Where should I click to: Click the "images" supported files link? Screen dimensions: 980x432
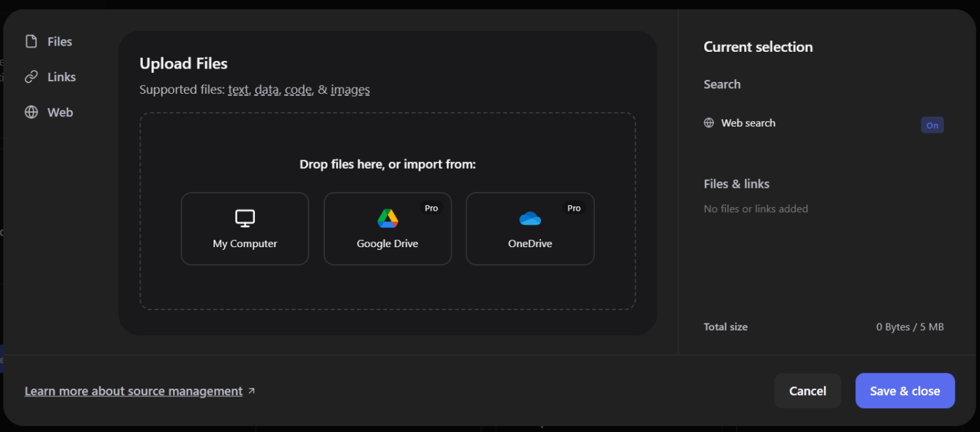[x=350, y=90]
